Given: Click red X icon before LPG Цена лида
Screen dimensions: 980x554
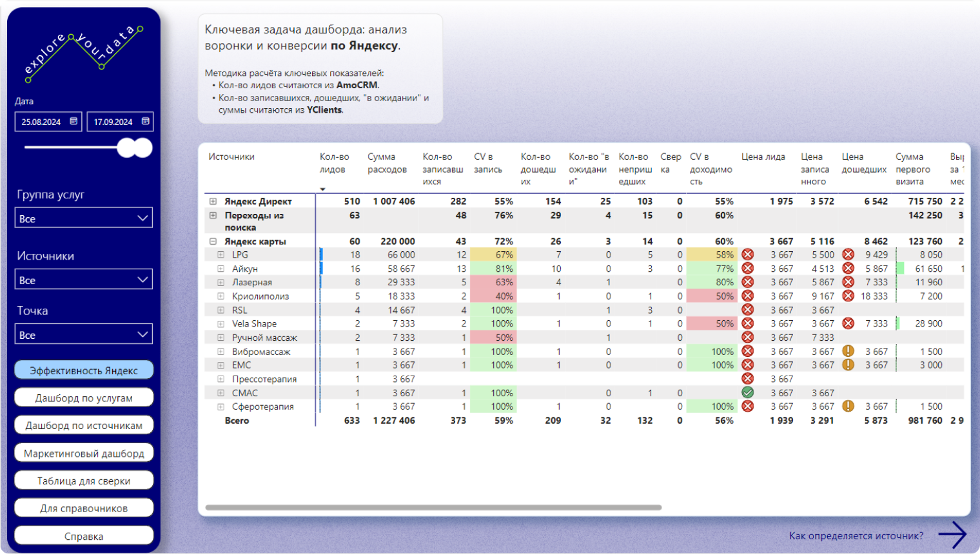Looking at the screenshot, I should point(748,254).
